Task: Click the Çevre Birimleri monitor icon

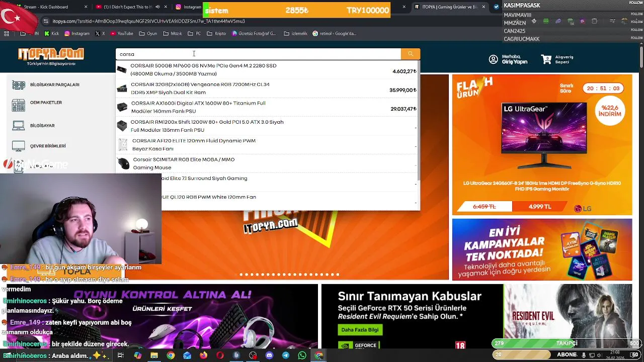Action: pos(19,146)
